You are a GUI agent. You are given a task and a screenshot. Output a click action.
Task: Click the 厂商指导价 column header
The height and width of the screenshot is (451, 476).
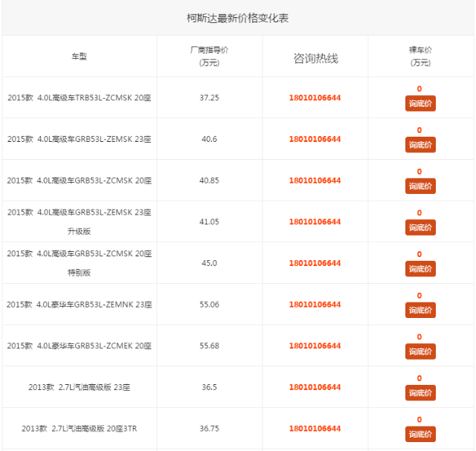click(209, 56)
